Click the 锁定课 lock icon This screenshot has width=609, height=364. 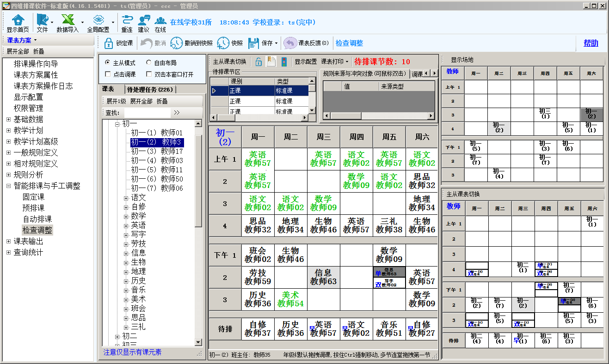[109, 43]
